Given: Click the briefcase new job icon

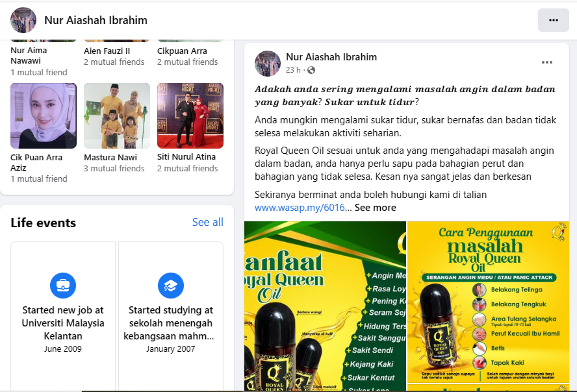Looking at the screenshot, I should click(x=63, y=286).
